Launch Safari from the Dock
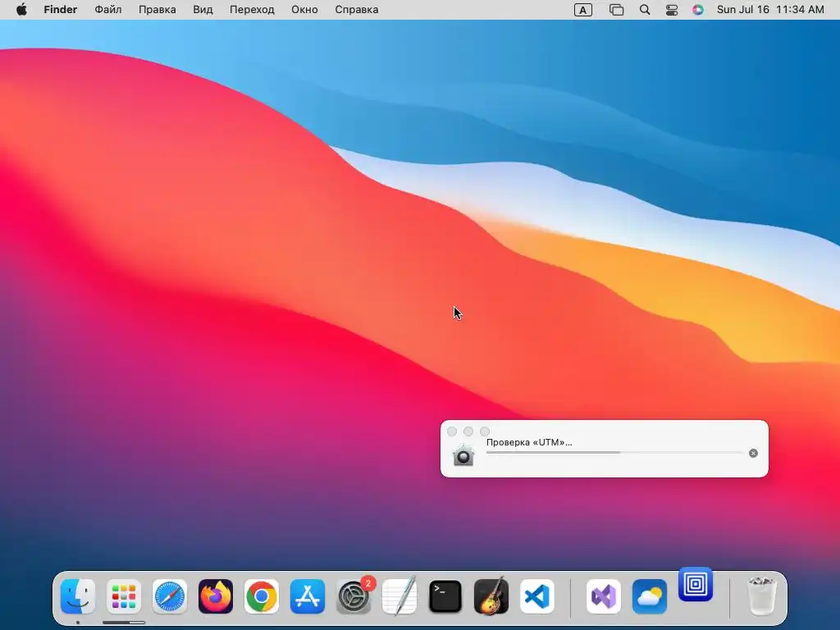 [170, 596]
